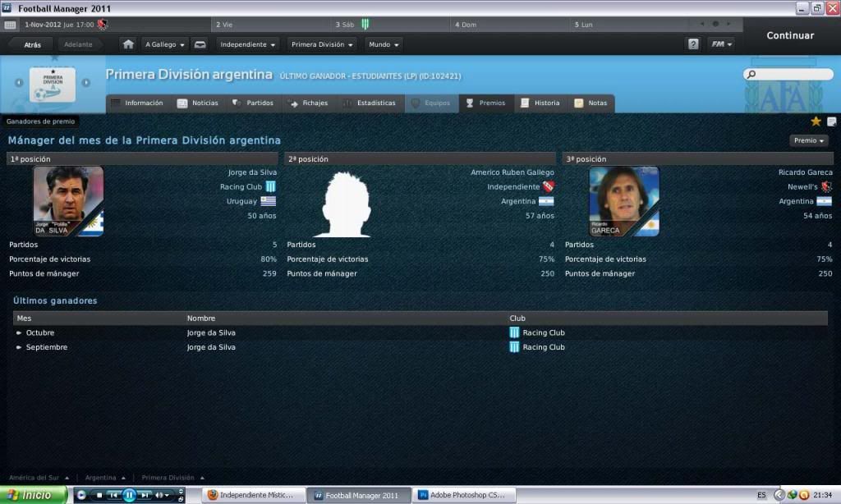Switch to the Premios tab
This screenshot has height=504, width=841.
486,103
